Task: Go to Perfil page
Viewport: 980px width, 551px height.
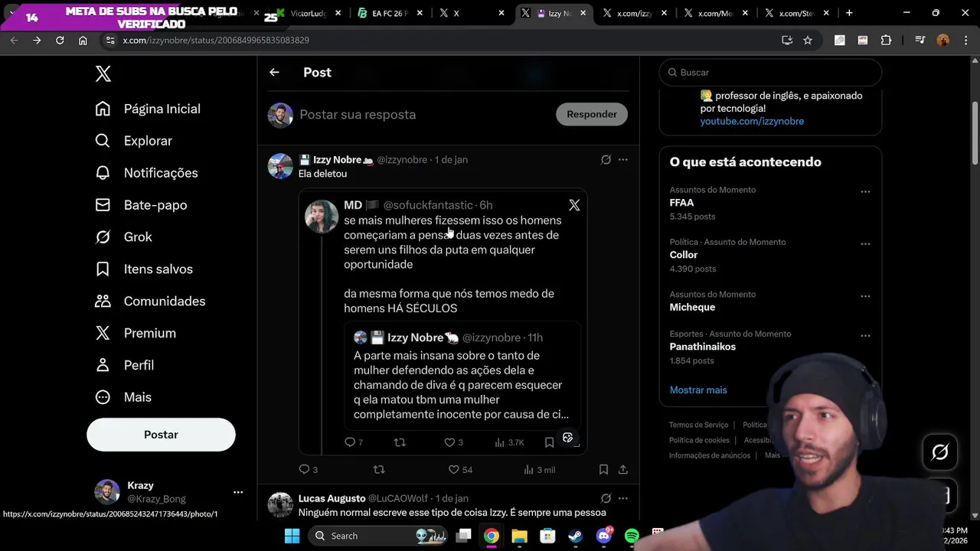Action: [x=124, y=366]
